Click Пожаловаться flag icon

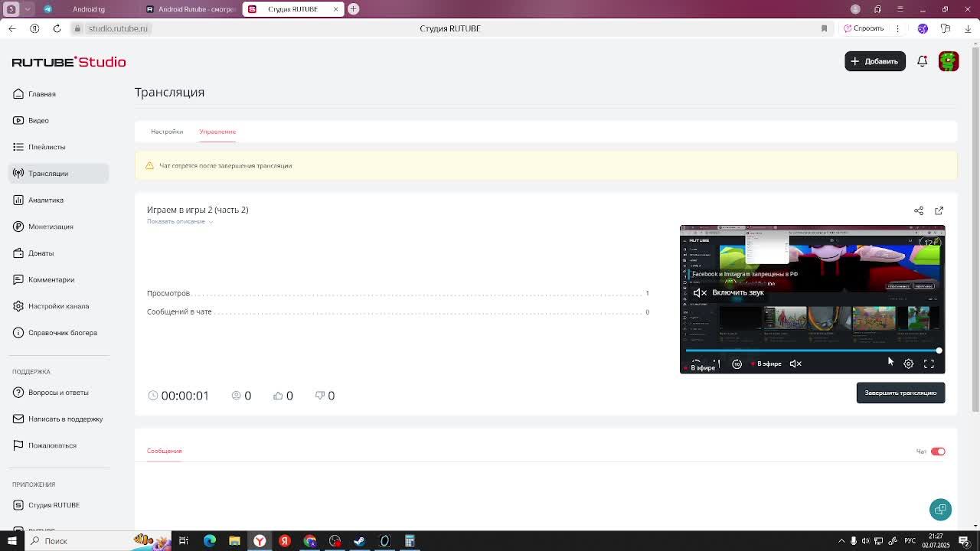click(x=18, y=445)
